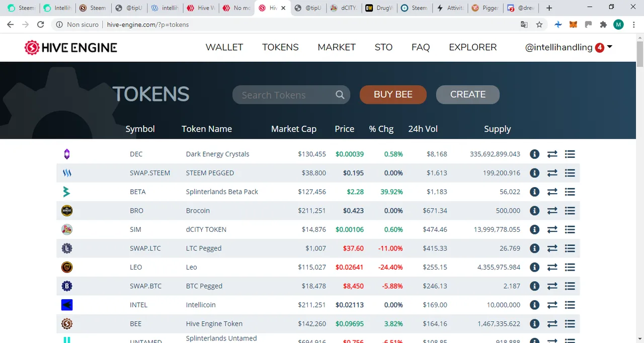Click trade arrows icon for BETA
The height and width of the screenshot is (343, 644).
tap(552, 192)
